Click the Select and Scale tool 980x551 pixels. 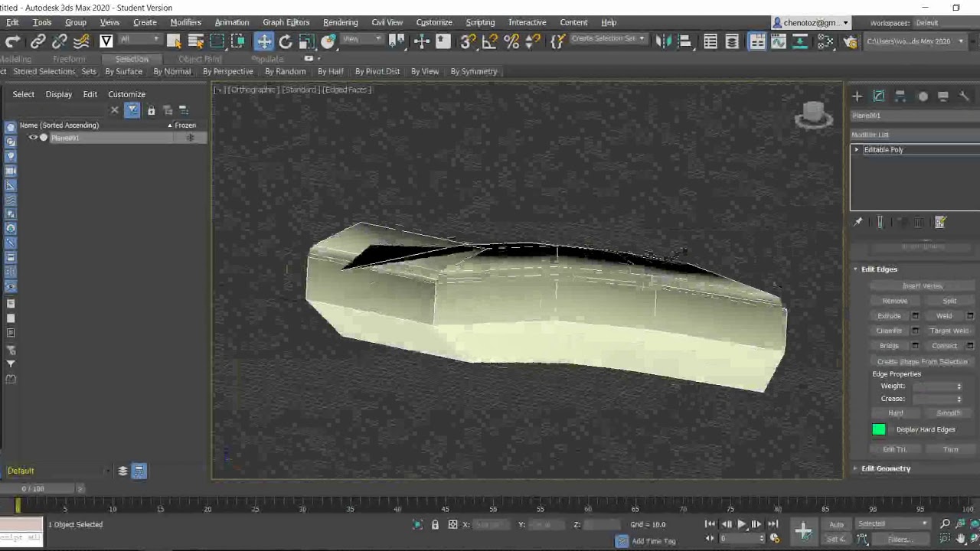click(x=306, y=41)
